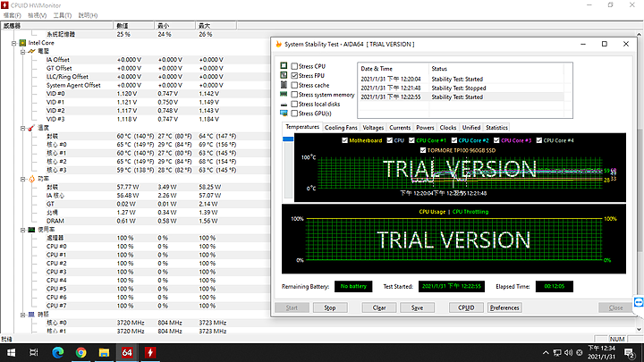
Task: Toggle TOPMORE TP100 960GB SSD checkbox
Action: [x=422, y=150]
